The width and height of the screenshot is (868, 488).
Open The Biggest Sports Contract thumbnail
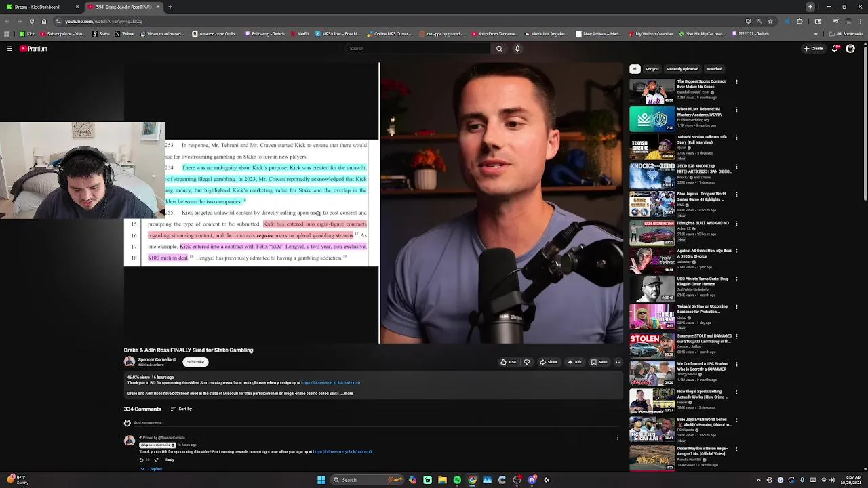click(652, 91)
